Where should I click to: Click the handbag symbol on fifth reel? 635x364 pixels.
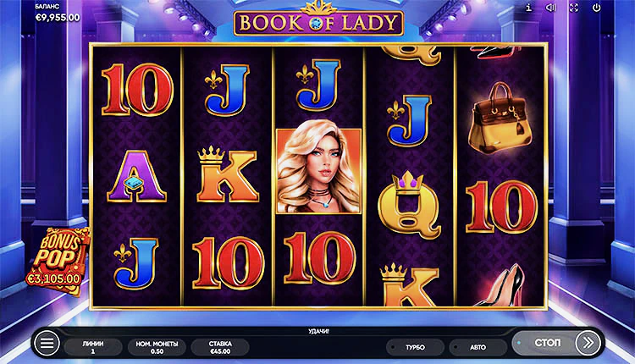pos(500,118)
